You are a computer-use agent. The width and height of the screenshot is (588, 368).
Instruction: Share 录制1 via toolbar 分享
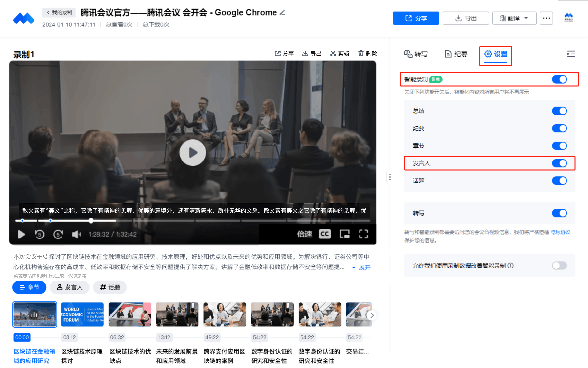(x=284, y=54)
